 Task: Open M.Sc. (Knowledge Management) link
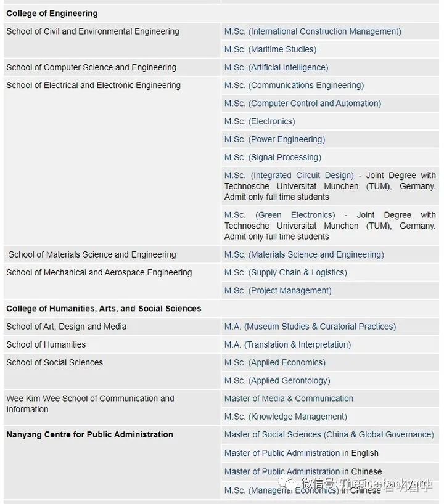(286, 417)
